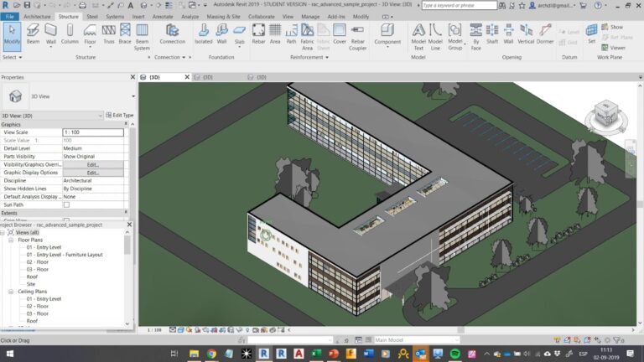Switch to the Annotate ribbon tab
The height and width of the screenshot is (362, 644).
(x=163, y=17)
